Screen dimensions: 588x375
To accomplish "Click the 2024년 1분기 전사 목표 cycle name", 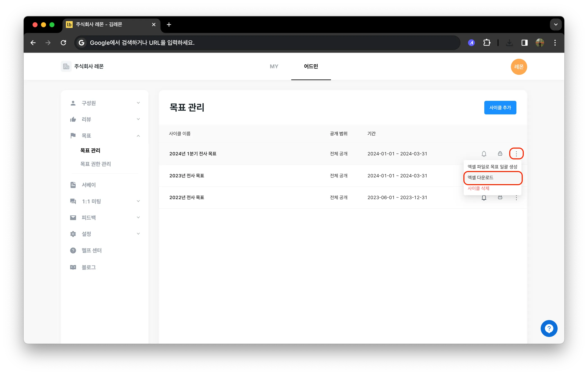I will coord(193,154).
